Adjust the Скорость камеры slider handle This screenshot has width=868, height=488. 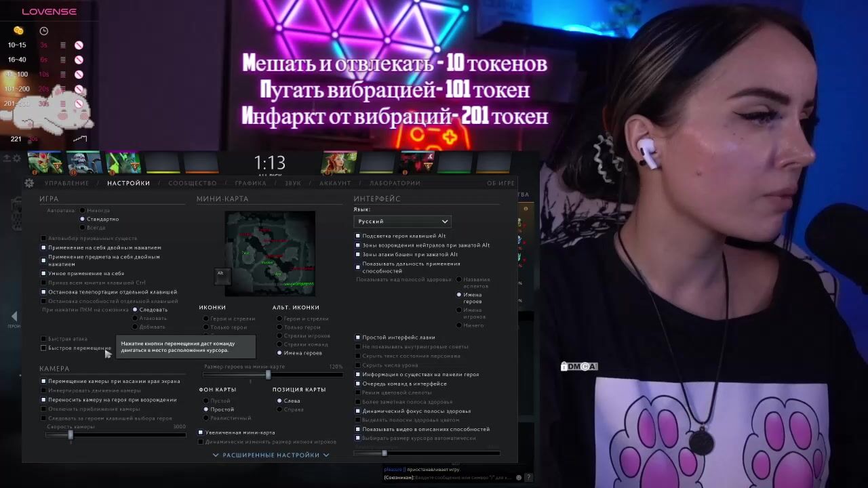71,434
